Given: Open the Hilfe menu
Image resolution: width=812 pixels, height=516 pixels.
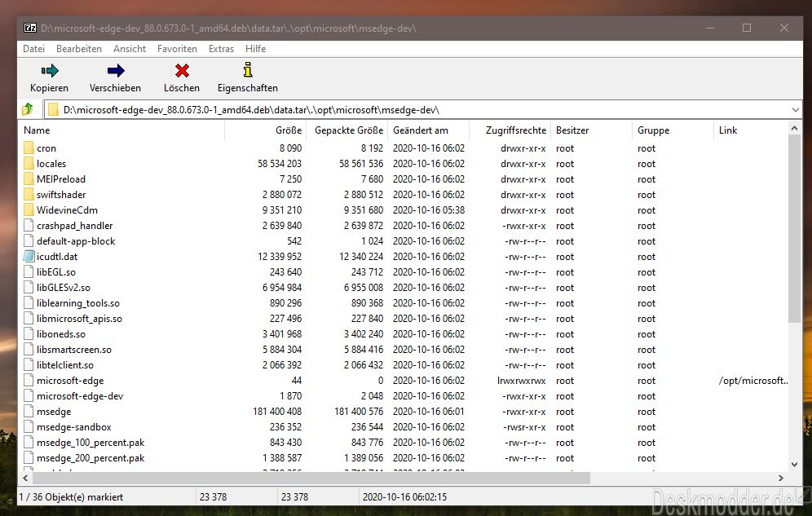Looking at the screenshot, I should (x=255, y=49).
